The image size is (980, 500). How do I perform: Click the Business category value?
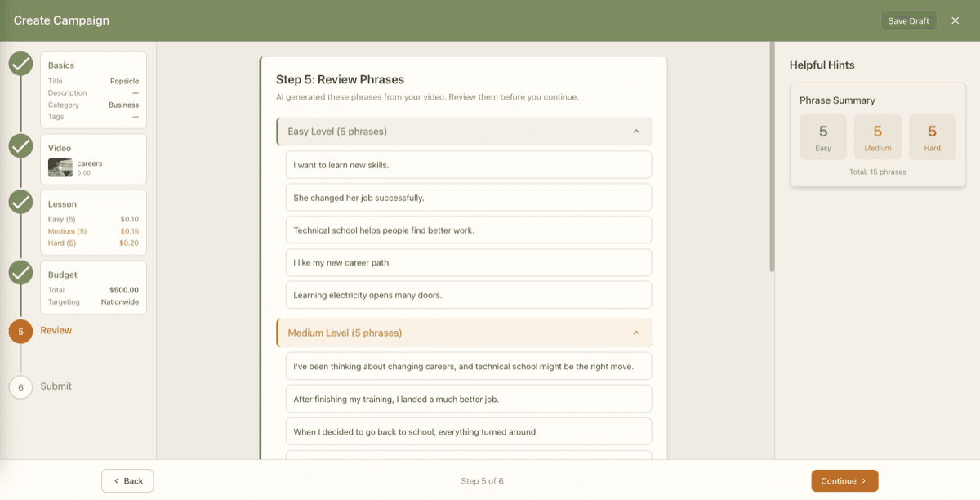pos(124,105)
